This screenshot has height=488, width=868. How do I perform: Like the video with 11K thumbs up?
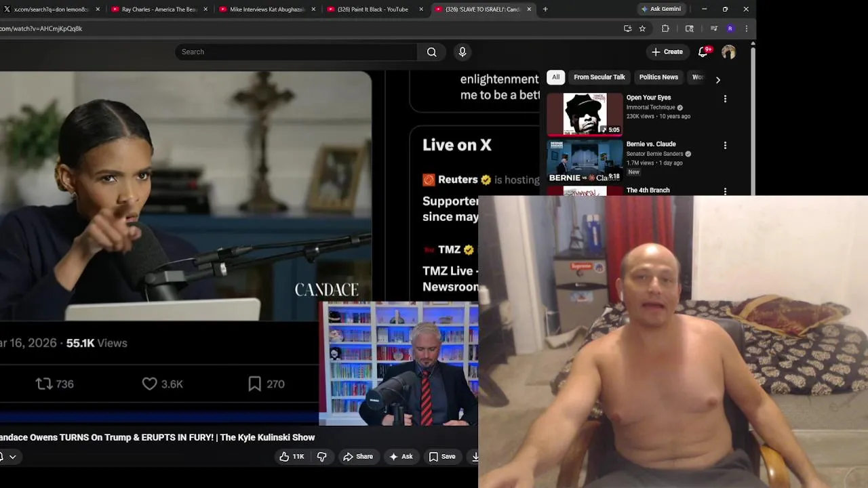pos(292,457)
